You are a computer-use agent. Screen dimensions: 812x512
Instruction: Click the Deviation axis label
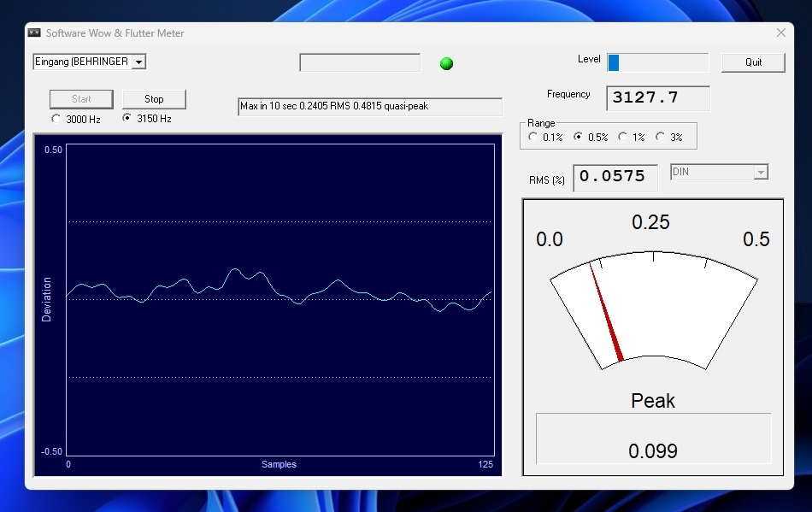47,299
